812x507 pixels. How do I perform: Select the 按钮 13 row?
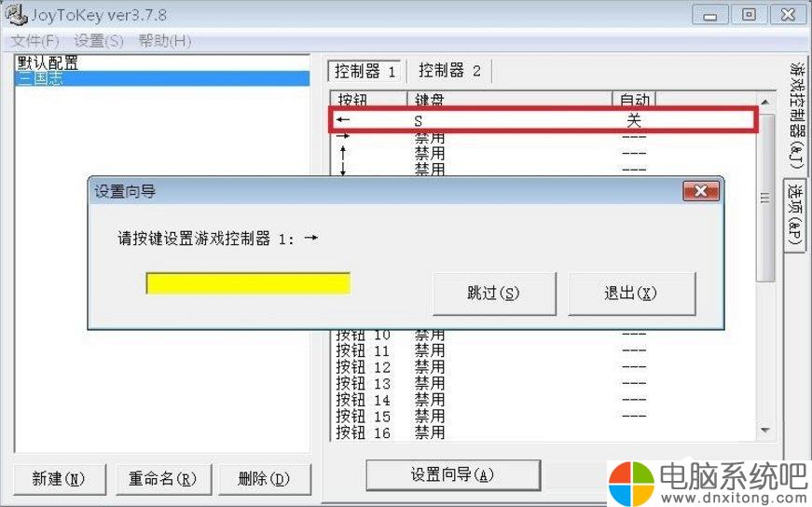pos(544,384)
